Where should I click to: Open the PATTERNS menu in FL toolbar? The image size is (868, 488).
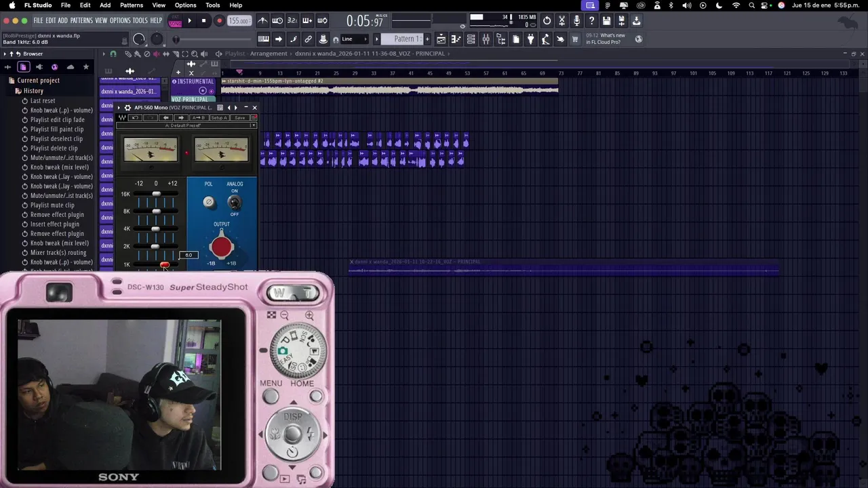pos(81,21)
